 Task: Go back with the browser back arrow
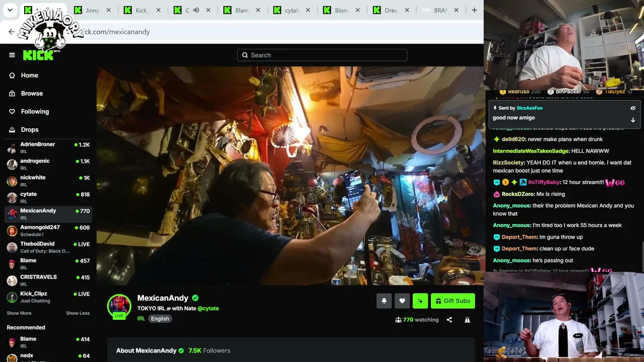[12, 32]
